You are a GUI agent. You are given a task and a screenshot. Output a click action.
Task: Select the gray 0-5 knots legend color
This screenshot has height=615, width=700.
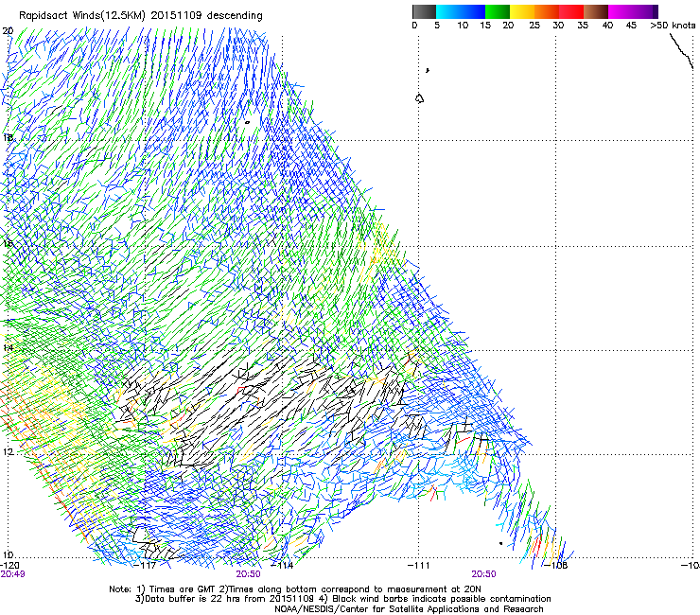(x=424, y=11)
